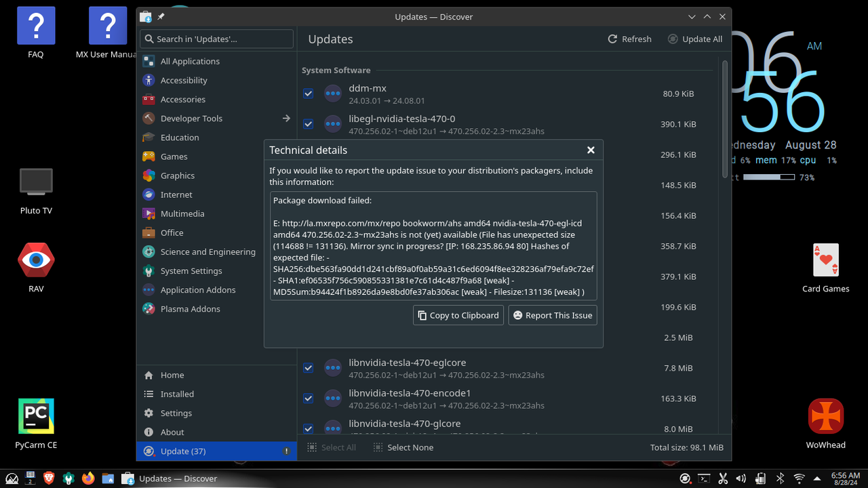Open the terminal icon in system tray

705,479
